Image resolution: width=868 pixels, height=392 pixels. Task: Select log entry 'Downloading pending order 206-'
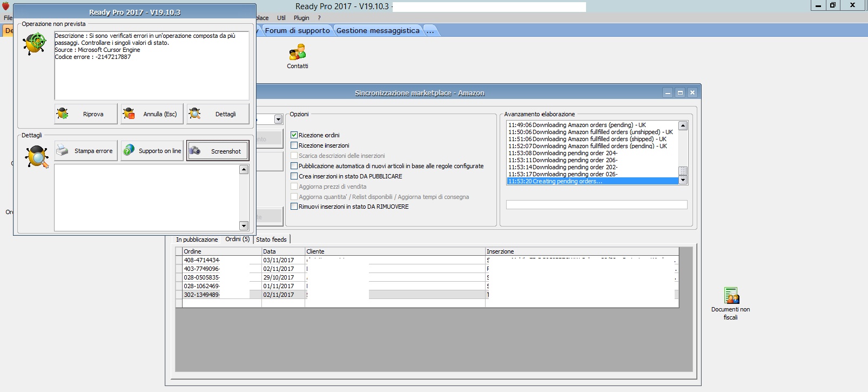(593, 160)
